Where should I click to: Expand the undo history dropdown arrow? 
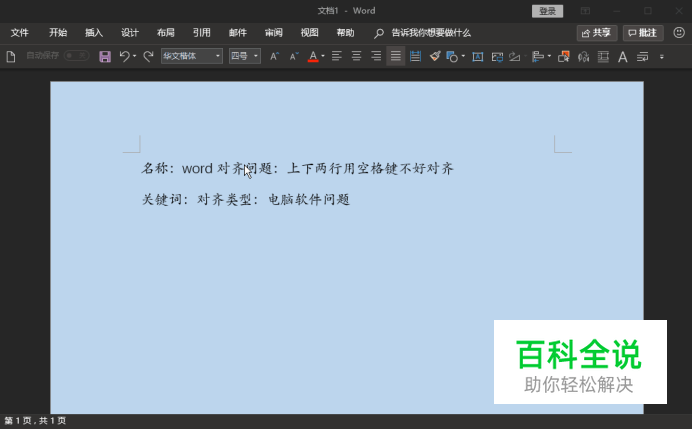pos(135,56)
